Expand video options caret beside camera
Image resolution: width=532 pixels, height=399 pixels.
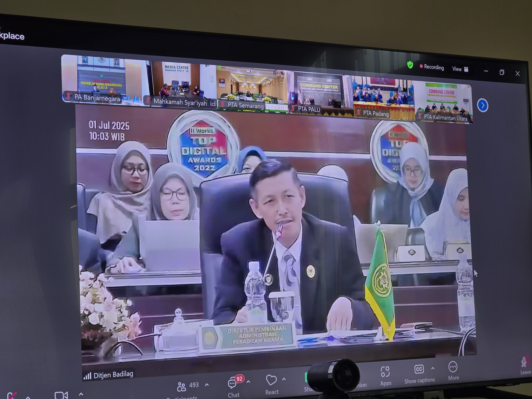tap(81, 394)
